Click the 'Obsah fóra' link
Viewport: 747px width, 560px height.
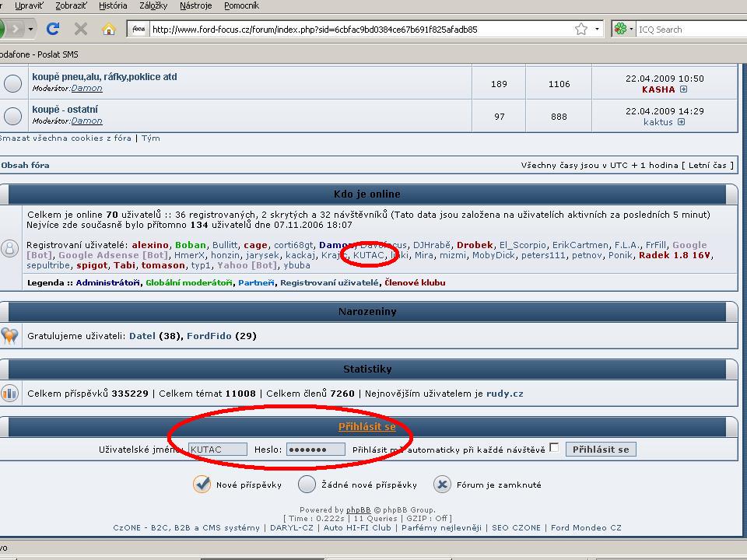point(25,165)
